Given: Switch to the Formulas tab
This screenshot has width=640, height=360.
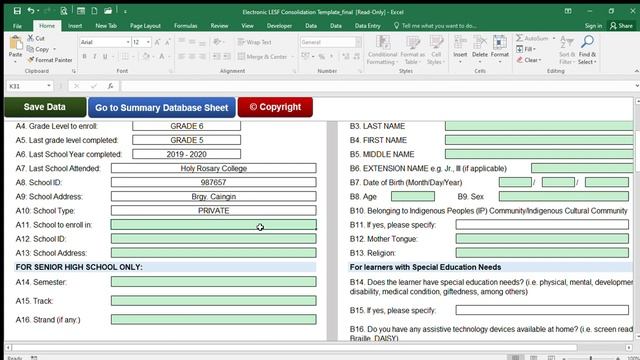Looking at the screenshot, I should [185, 26].
